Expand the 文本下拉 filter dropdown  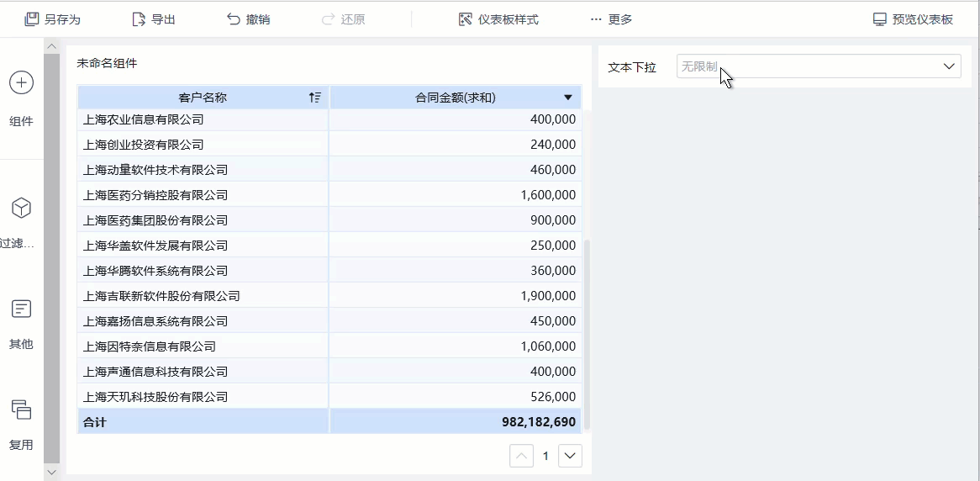(950, 66)
